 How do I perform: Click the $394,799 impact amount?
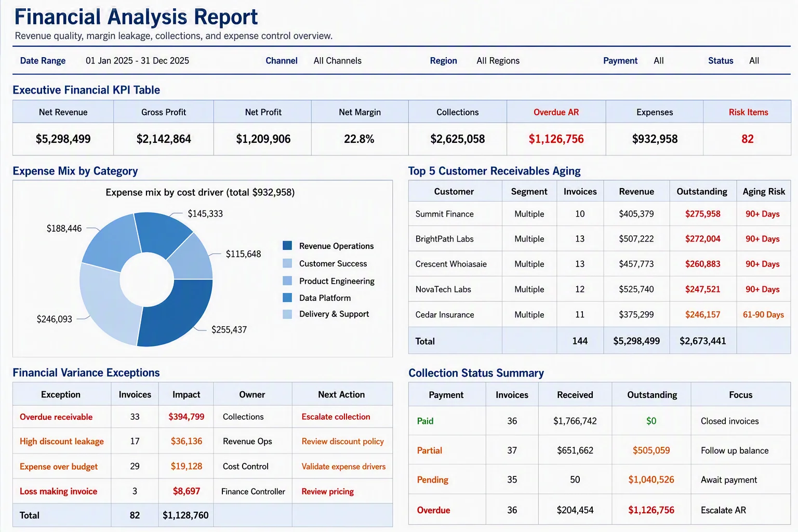click(186, 417)
